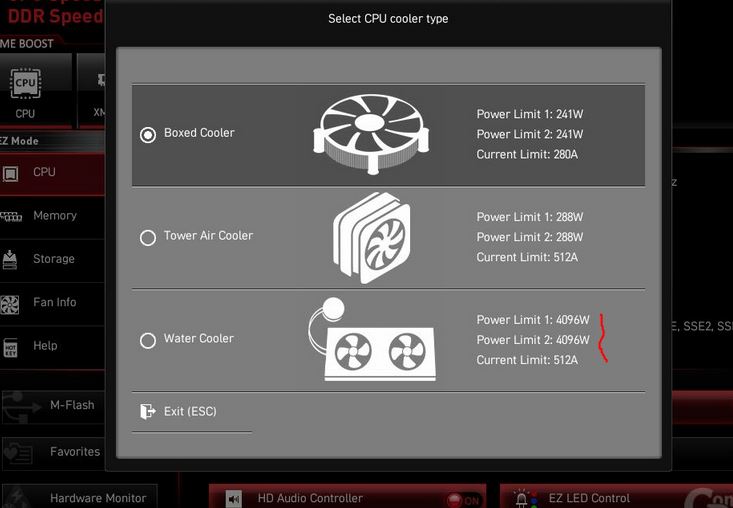This screenshot has height=508, width=733.
Task: Click the water cooler radiator illustration
Action: click(x=372, y=339)
